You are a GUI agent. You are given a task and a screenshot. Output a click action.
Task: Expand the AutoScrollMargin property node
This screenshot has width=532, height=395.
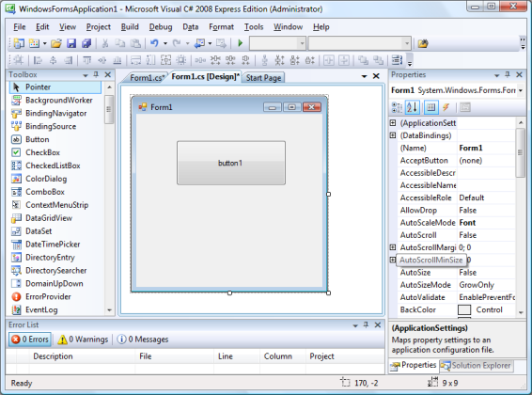tap(393, 247)
